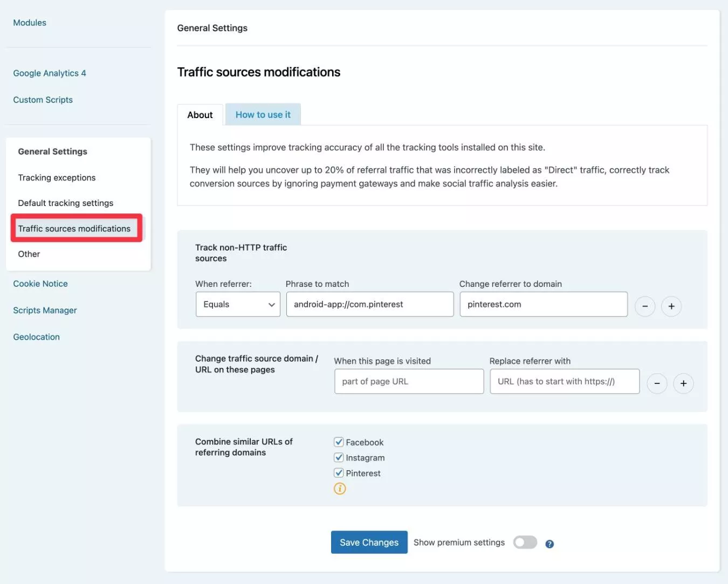The image size is (728, 584).
Task: Select the About tab
Action: tap(200, 115)
